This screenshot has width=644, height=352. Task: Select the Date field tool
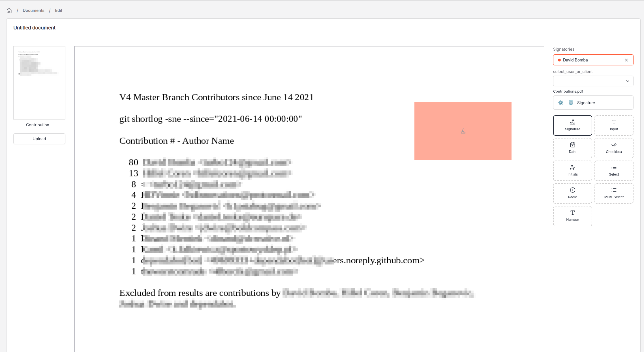pos(572,148)
